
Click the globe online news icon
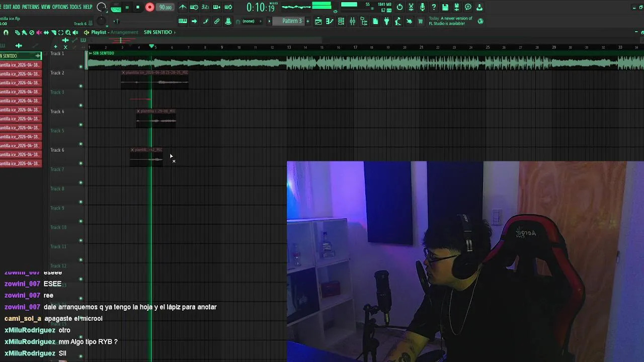pyautogui.click(x=480, y=21)
